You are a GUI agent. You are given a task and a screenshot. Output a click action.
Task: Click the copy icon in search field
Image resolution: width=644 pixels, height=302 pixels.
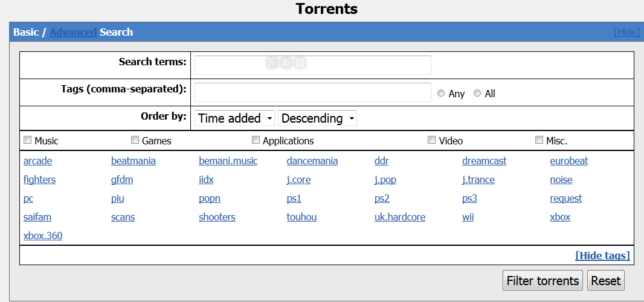tap(300, 63)
